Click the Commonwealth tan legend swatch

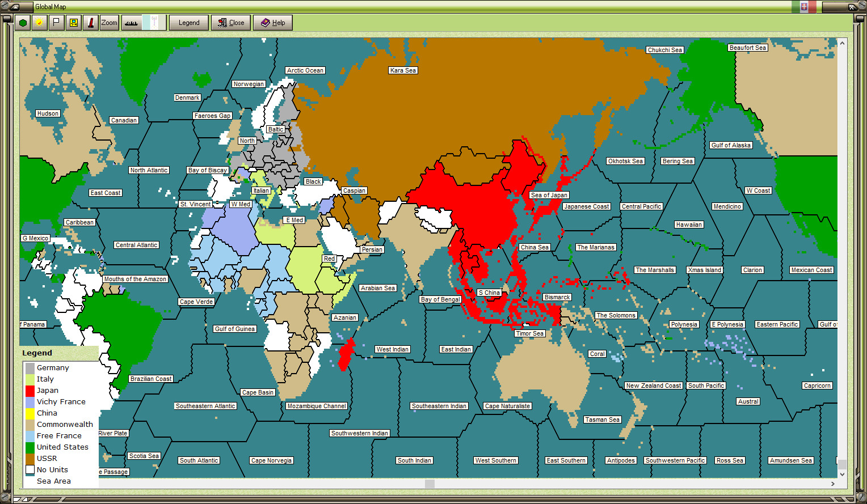(30, 425)
